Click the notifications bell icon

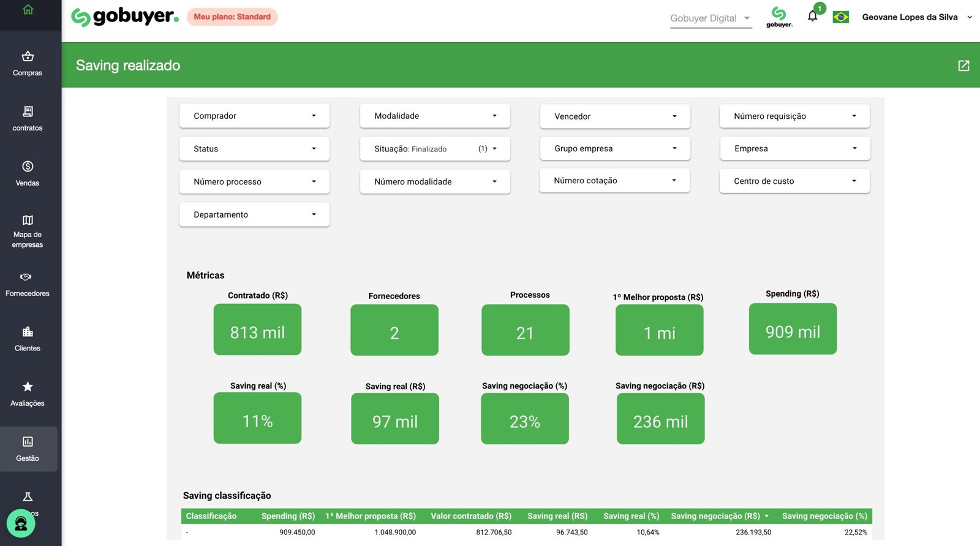click(812, 17)
